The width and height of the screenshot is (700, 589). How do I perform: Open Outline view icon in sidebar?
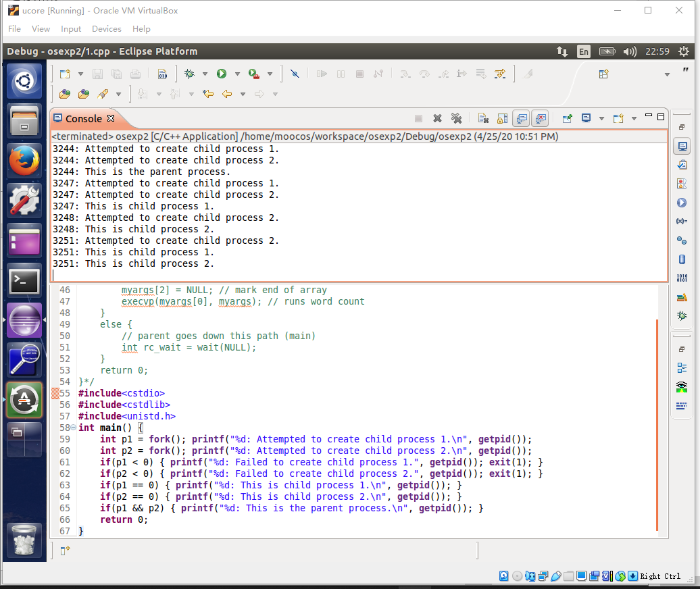pos(682,367)
